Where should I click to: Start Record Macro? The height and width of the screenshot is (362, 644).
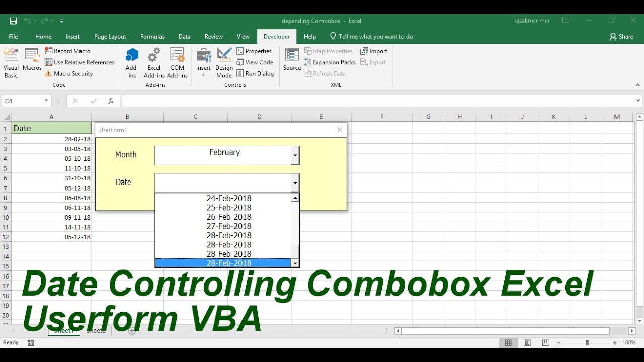click(67, 51)
